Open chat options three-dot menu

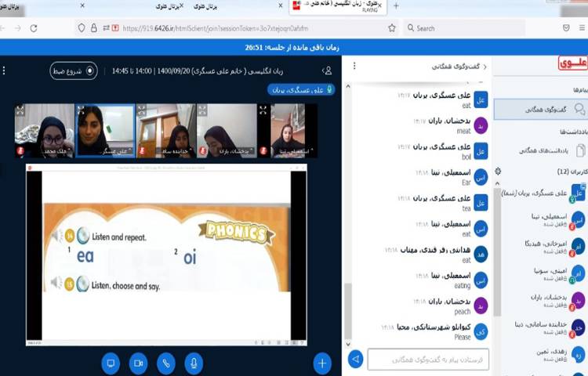click(x=354, y=67)
